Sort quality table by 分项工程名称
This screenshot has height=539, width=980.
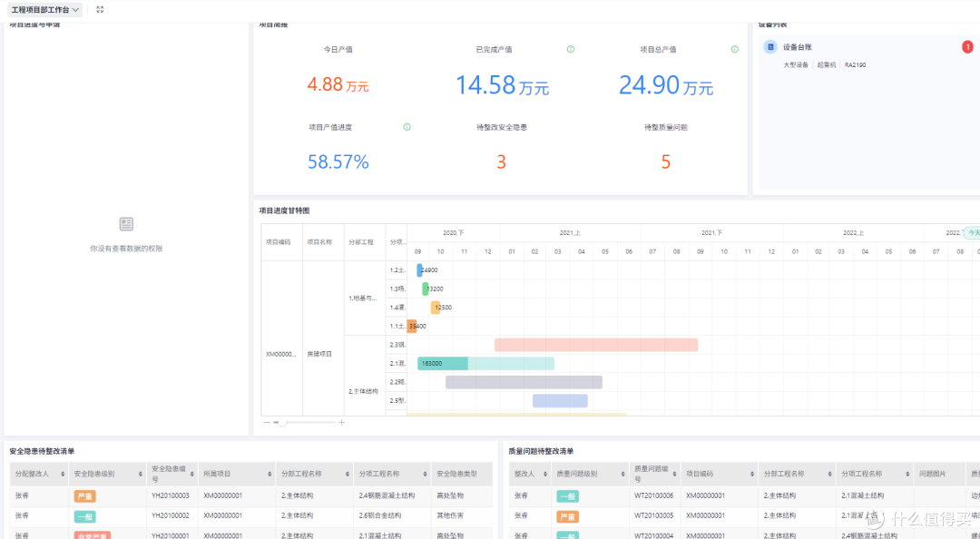click(x=907, y=475)
